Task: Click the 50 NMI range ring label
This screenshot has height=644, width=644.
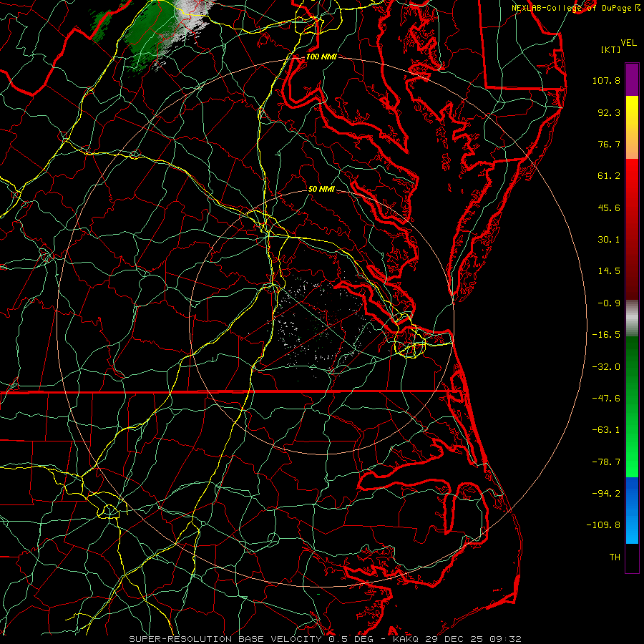Action: 321,189
